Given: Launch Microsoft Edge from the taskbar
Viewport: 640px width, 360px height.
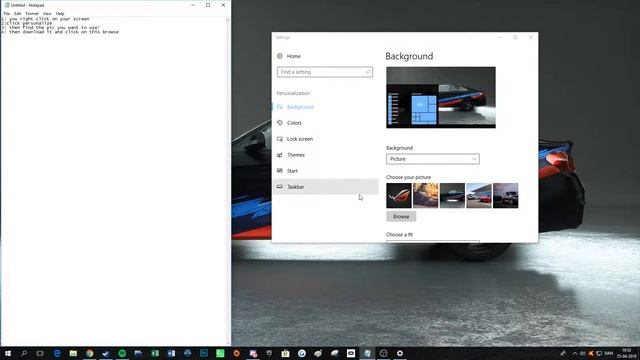Looking at the screenshot, I should click(x=57, y=353).
